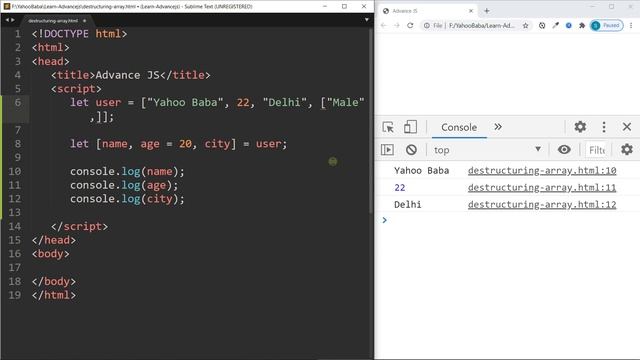Click the extension icon right of the bookmark star

pyautogui.click(x=542, y=25)
